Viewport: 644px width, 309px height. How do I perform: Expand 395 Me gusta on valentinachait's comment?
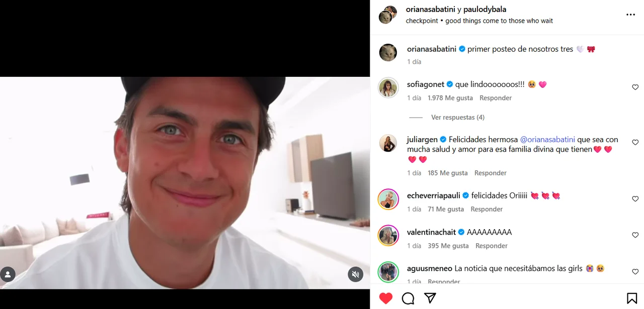tap(448, 246)
